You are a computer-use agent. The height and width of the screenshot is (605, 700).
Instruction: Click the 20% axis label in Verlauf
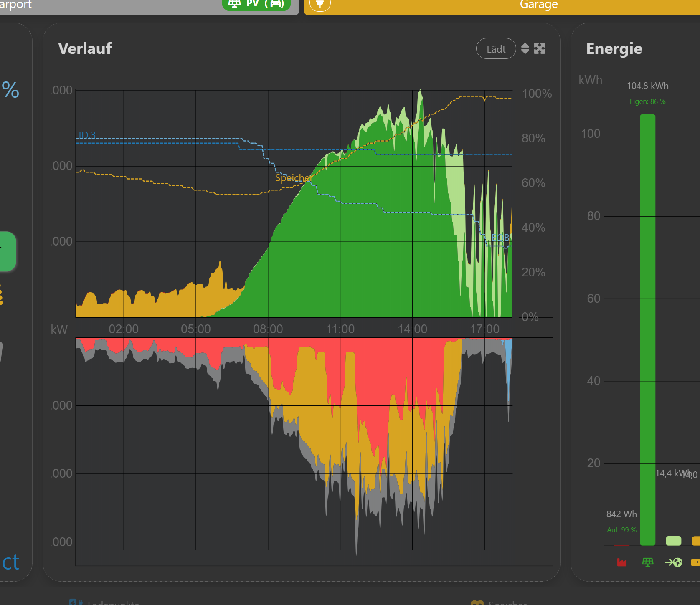coord(533,272)
